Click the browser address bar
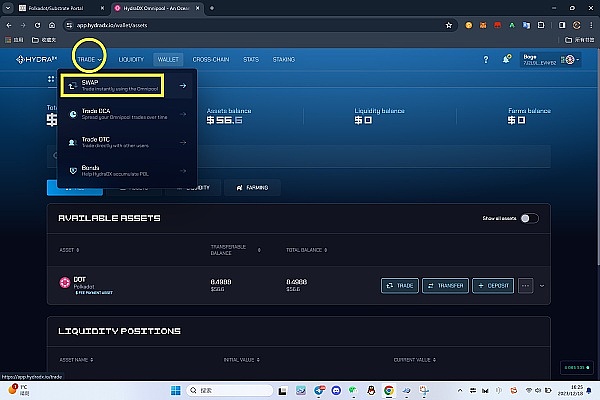 250,24
